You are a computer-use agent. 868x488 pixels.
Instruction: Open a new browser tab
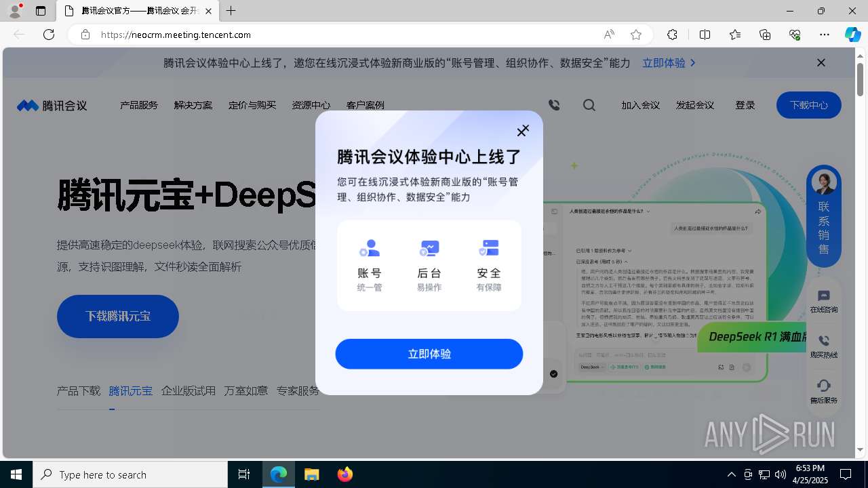point(231,11)
